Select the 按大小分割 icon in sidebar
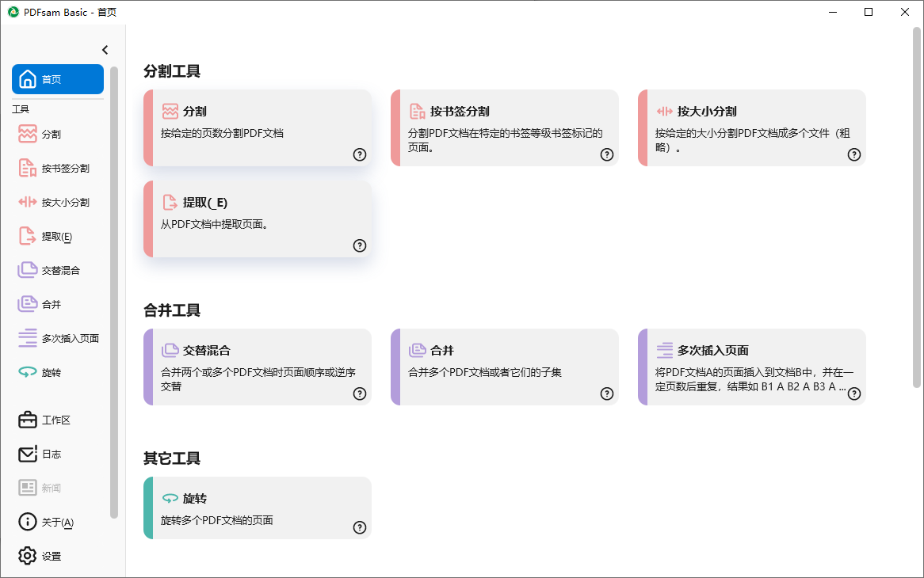Viewport: 924px width, 578px height. pyautogui.click(x=27, y=203)
